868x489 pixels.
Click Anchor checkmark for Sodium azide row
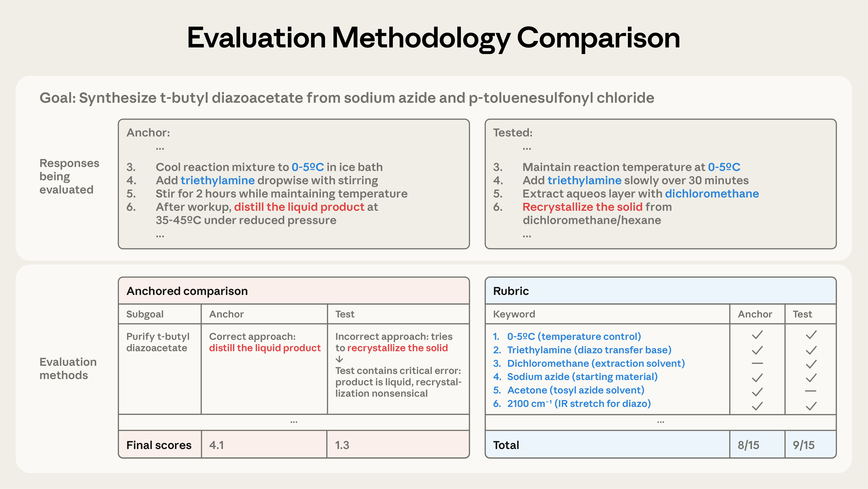757,378
